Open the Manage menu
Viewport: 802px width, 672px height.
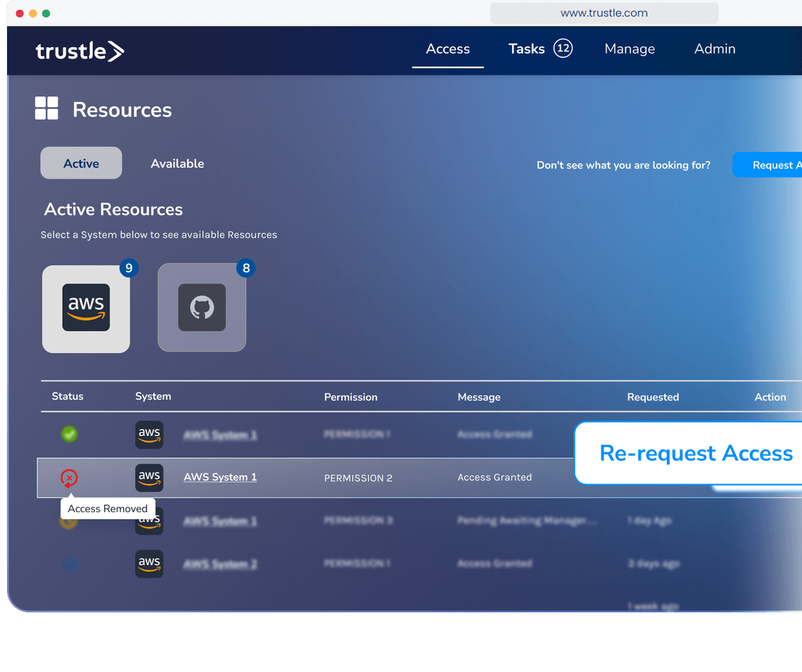pos(630,49)
